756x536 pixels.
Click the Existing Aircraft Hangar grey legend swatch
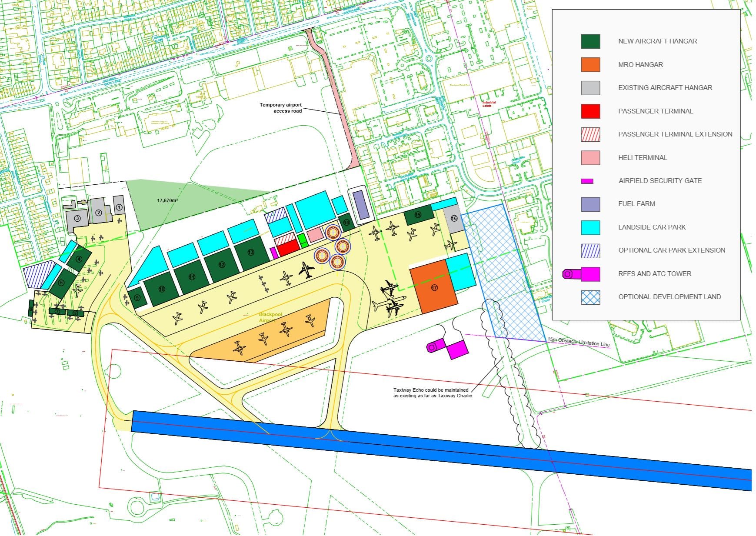pyautogui.click(x=590, y=88)
